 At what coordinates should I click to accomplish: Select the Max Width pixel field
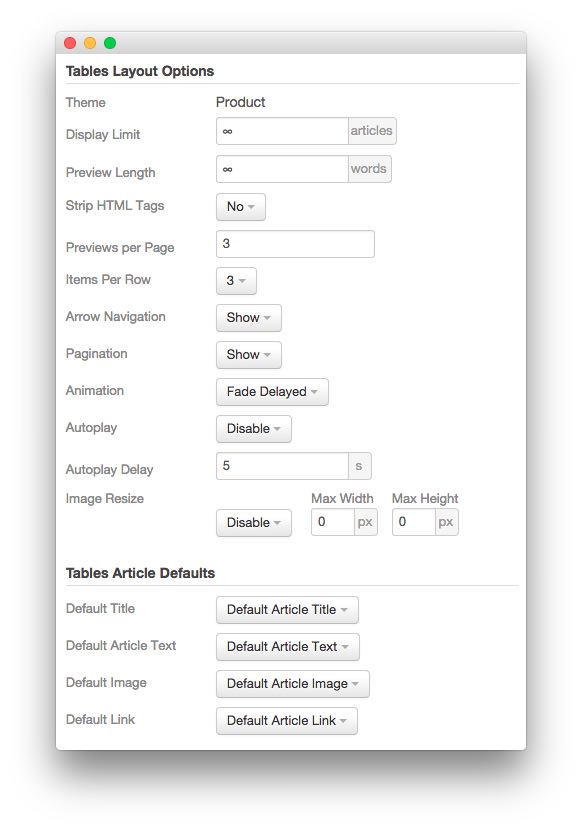pos(333,522)
